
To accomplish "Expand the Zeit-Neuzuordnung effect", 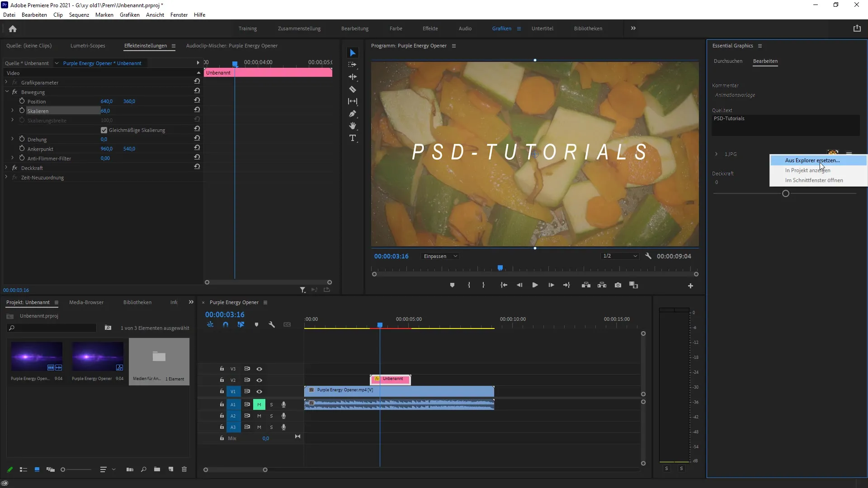I will (6, 177).
